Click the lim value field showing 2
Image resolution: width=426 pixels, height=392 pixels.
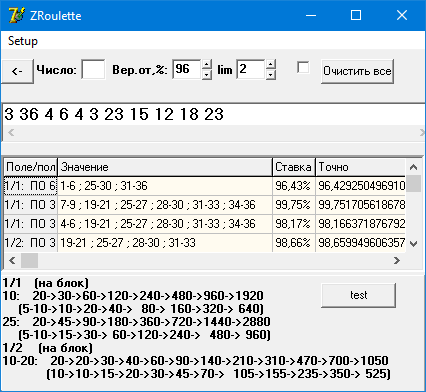pos(251,69)
